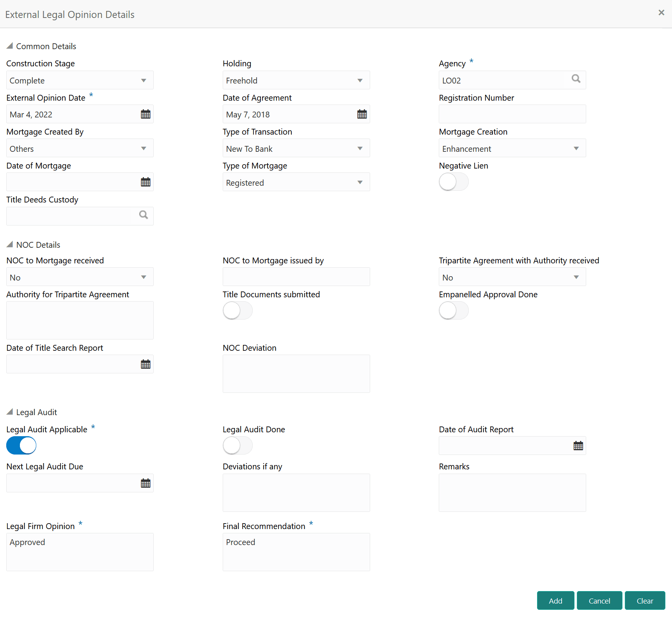Click the Registration Number input field

pos(512,114)
